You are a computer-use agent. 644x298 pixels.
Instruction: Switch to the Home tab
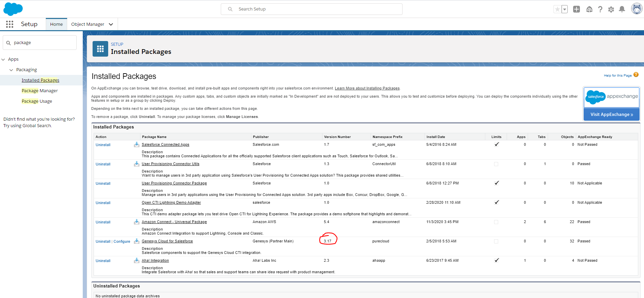56,24
